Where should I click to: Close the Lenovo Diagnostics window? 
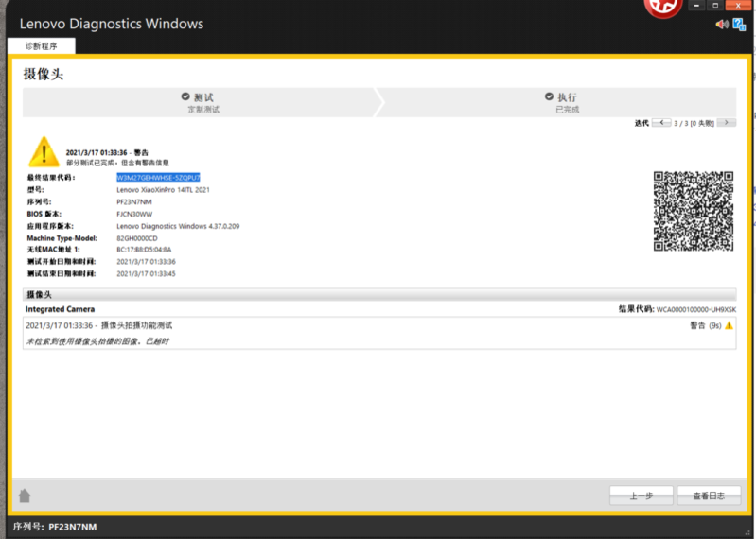738,6
